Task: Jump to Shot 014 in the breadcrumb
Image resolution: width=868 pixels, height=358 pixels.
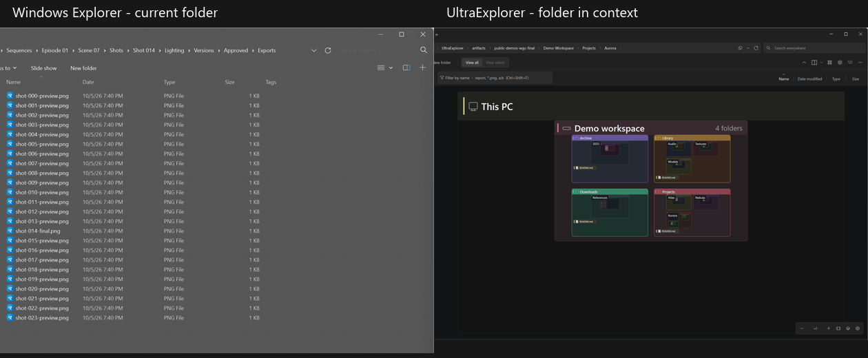Action: click(144, 50)
